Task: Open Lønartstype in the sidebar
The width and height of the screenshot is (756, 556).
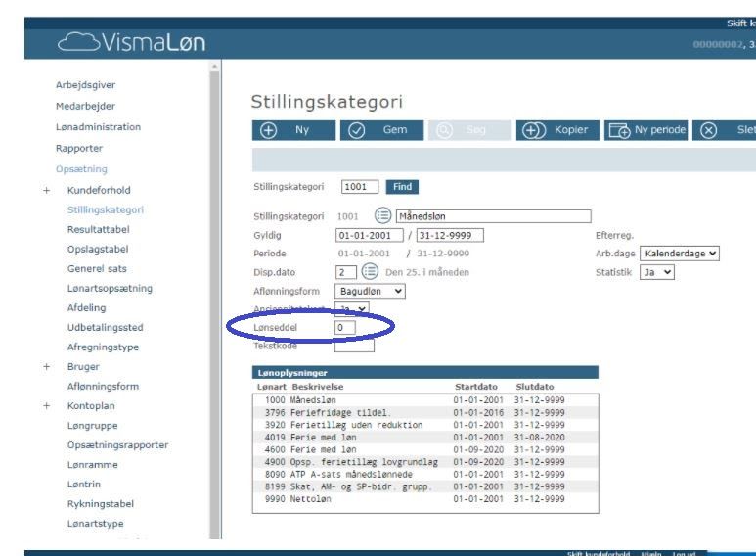Action: [96, 524]
